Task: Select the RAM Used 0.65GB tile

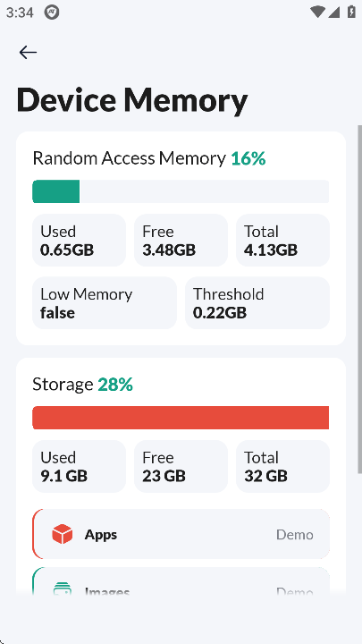Action: point(80,241)
